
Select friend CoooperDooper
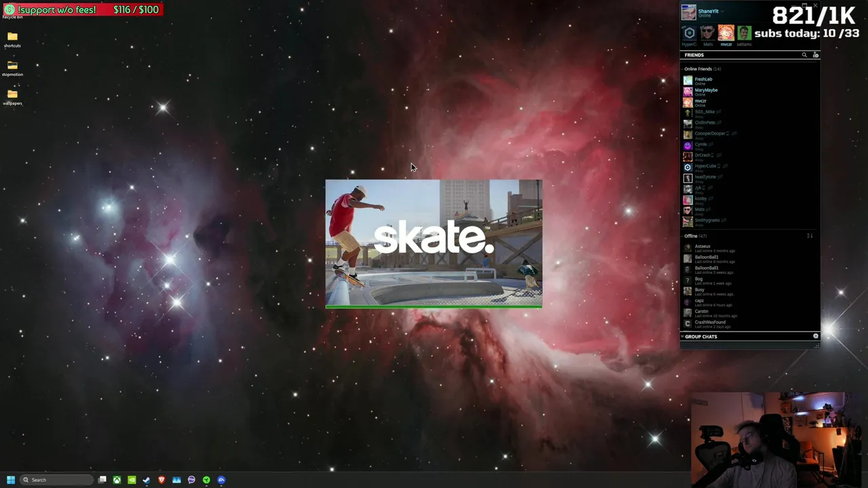tap(750, 135)
